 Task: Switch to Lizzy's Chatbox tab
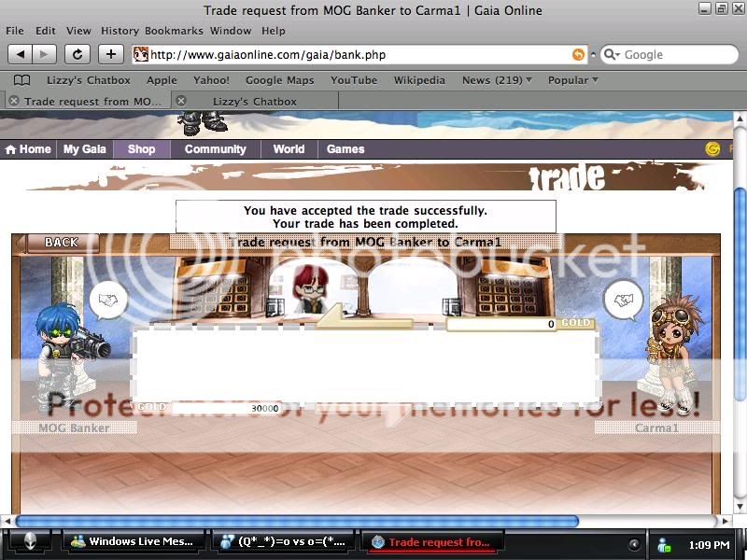click(254, 101)
